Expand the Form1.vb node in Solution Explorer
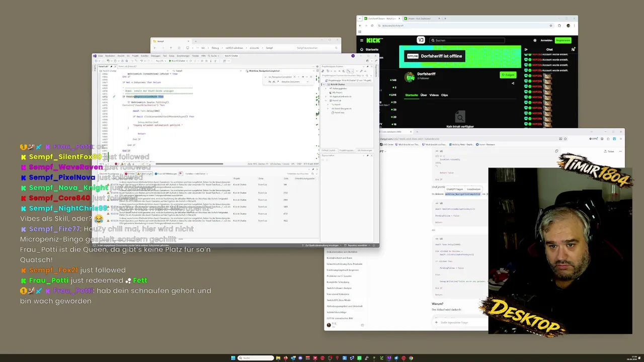The image size is (644, 362). 326,101
